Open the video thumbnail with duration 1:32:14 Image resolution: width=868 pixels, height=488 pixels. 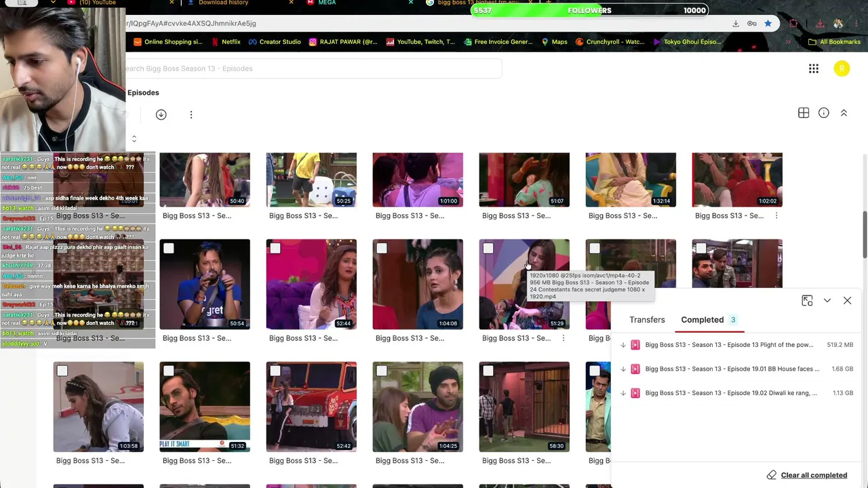point(631,180)
